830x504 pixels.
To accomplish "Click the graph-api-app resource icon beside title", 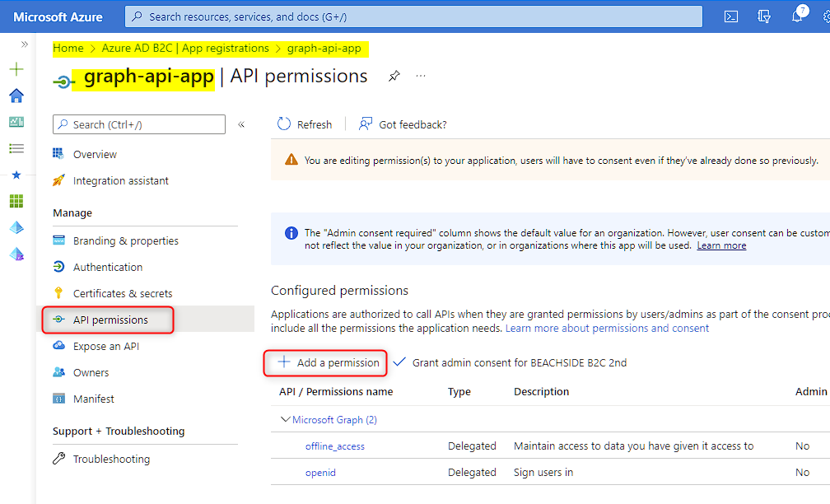I will 63,82.
